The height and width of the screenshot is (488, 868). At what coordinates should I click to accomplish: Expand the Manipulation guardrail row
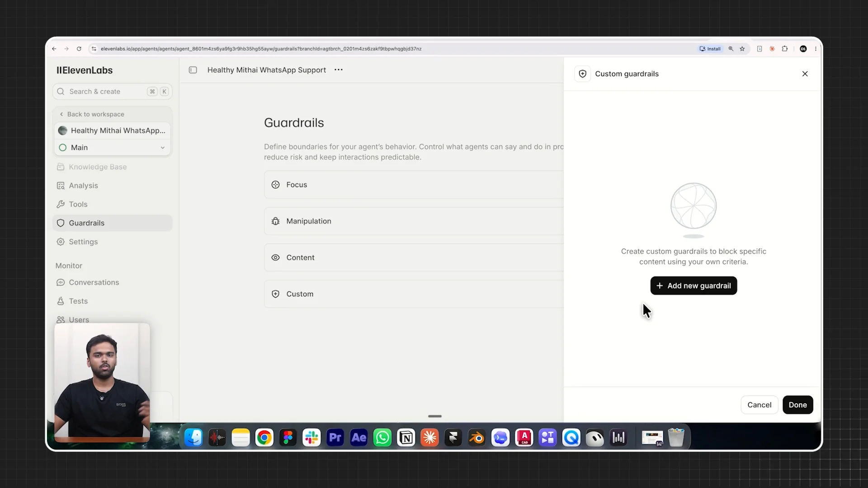[x=414, y=221]
